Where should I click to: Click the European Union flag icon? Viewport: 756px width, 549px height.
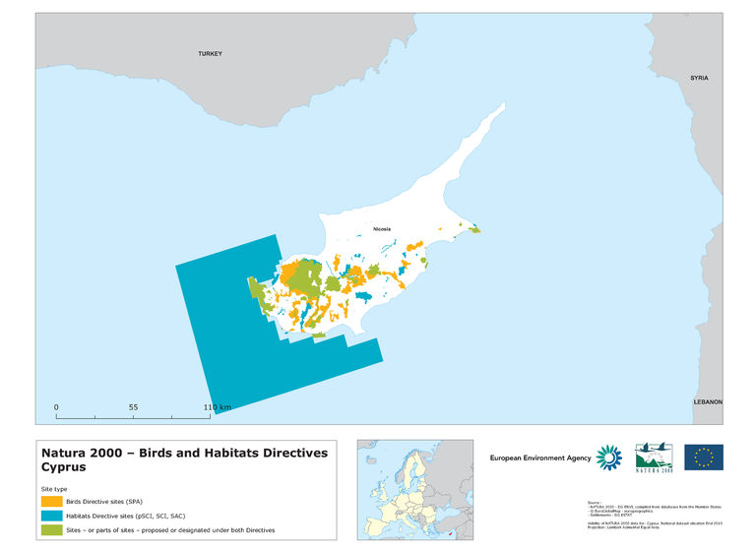(x=704, y=457)
